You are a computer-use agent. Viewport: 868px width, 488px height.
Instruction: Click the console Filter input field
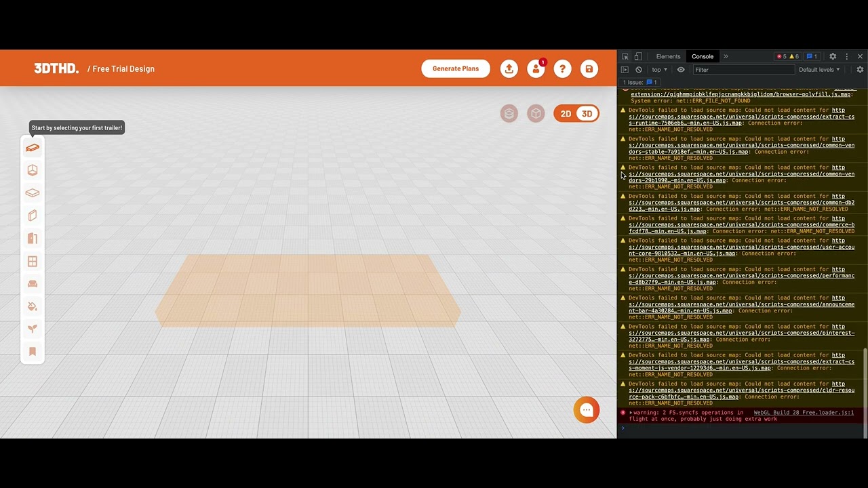coord(743,70)
